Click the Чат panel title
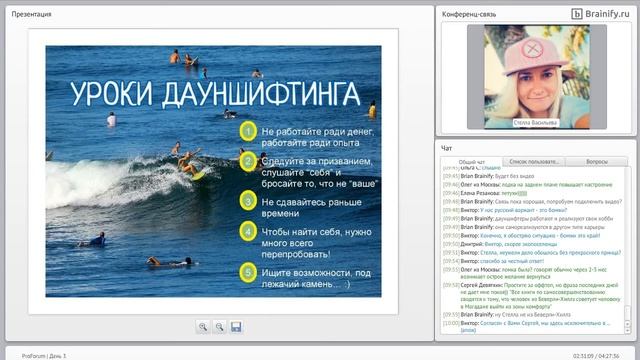 (447, 148)
